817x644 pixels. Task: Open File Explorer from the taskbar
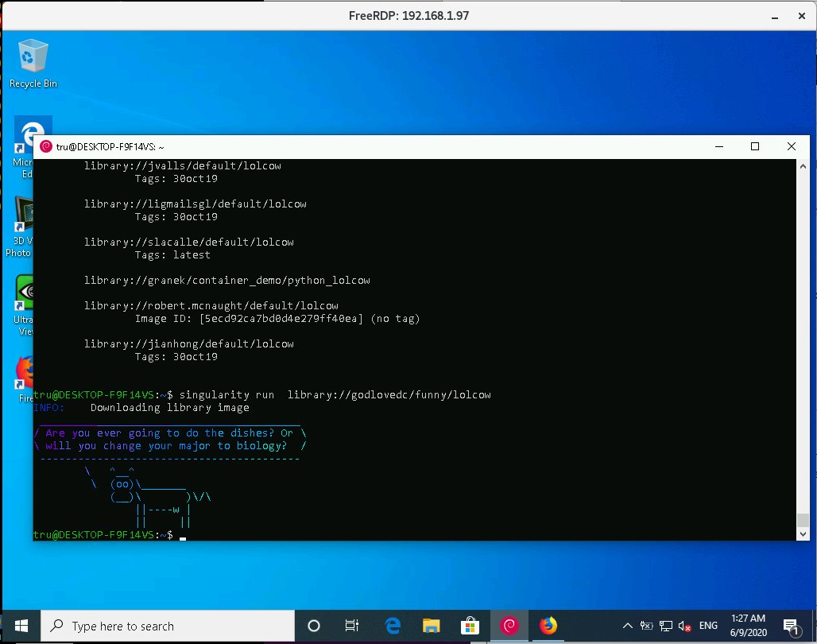pos(431,625)
